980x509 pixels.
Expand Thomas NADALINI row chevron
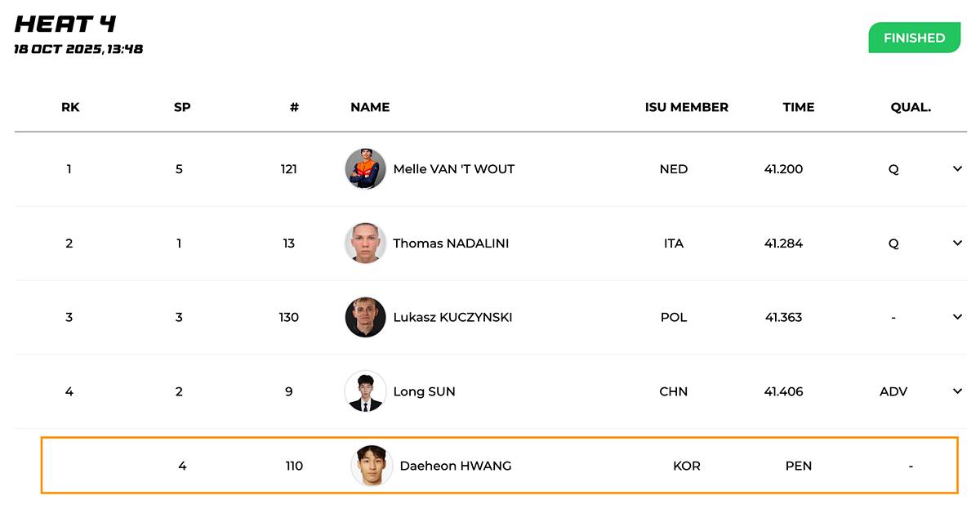coord(957,243)
